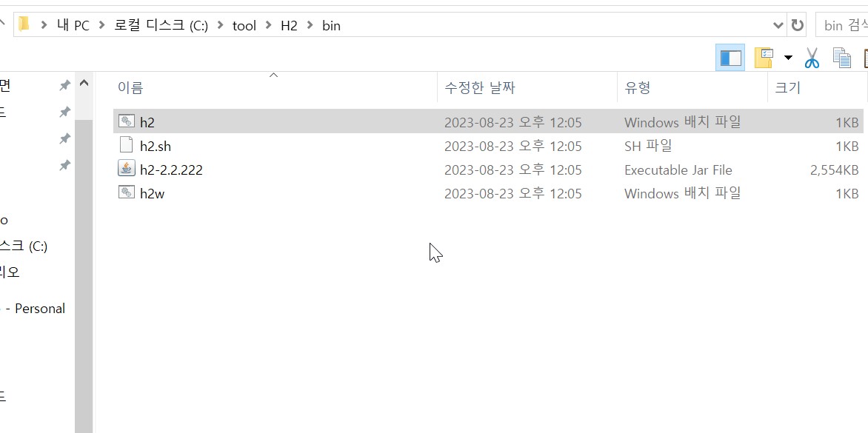Viewport: 868px width, 433px height.
Task: Navigate to tool folder in breadcrumb
Action: pos(244,25)
